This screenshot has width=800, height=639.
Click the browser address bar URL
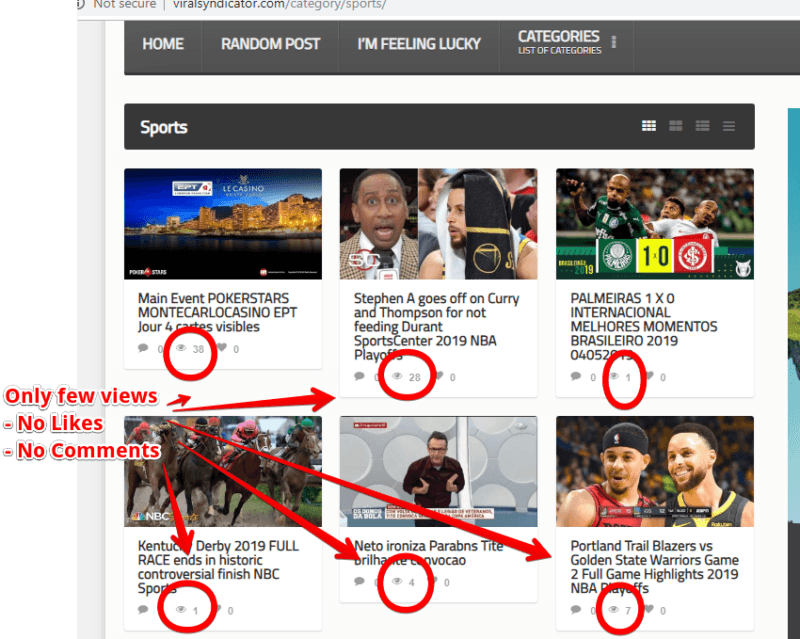280,5
